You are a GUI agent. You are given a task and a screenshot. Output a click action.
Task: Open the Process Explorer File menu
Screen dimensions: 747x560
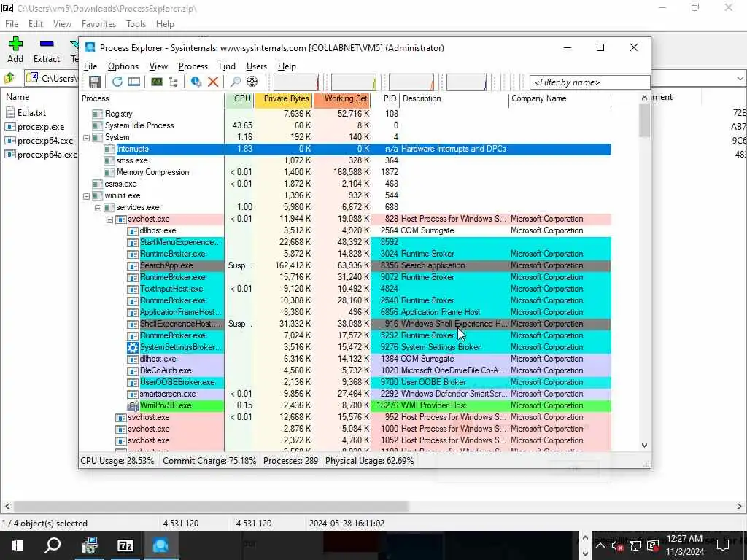pyautogui.click(x=90, y=66)
